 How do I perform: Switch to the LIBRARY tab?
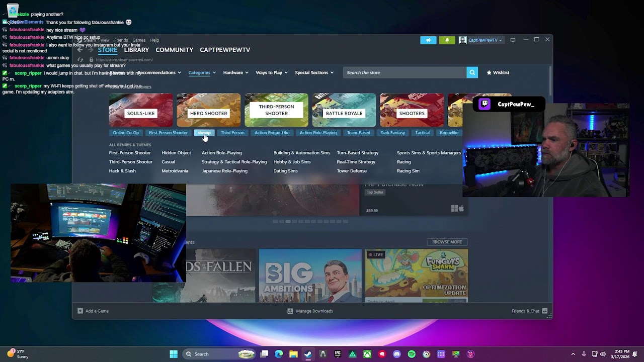pyautogui.click(x=136, y=50)
